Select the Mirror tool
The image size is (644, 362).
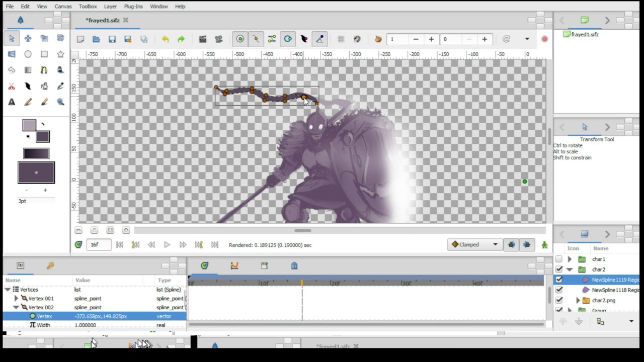click(x=12, y=54)
